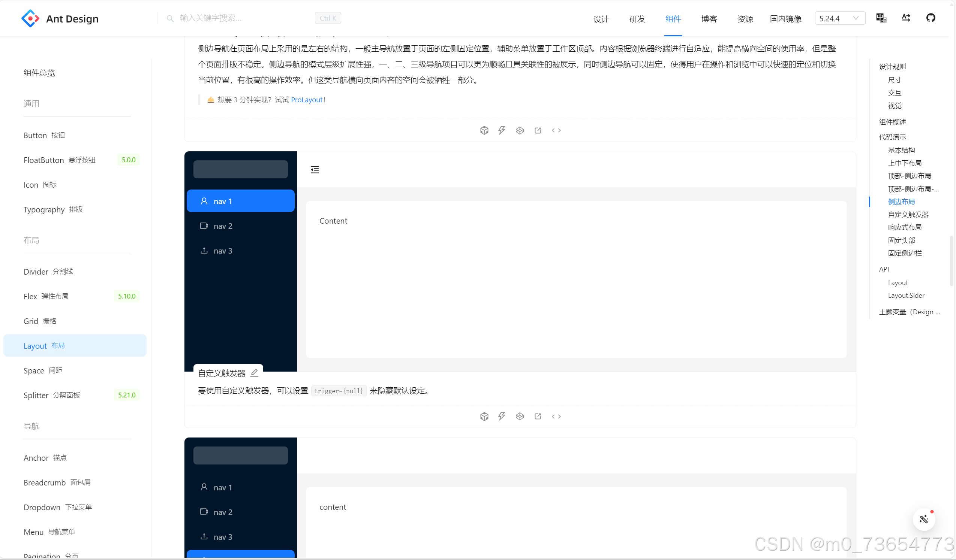Go to Flex 弹性布局 page

click(x=75, y=296)
